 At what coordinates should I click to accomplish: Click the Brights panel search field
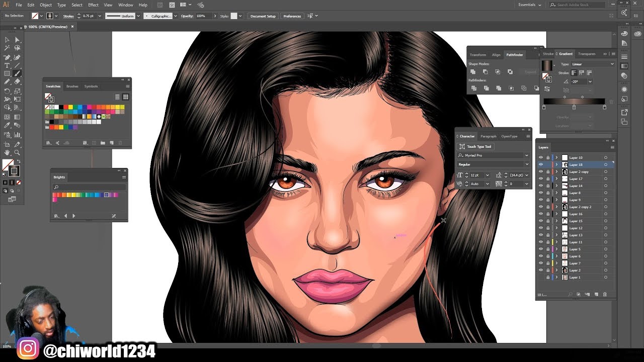(90, 187)
